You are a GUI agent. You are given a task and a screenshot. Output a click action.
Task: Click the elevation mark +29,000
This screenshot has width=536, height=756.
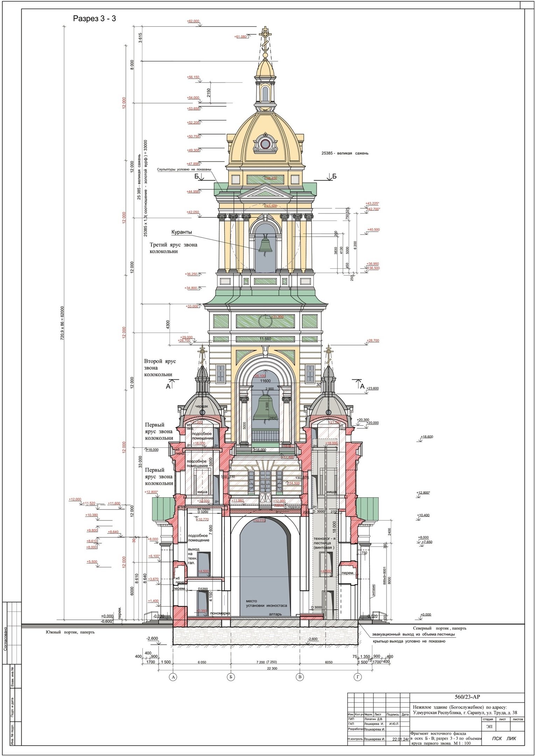tap(186, 337)
